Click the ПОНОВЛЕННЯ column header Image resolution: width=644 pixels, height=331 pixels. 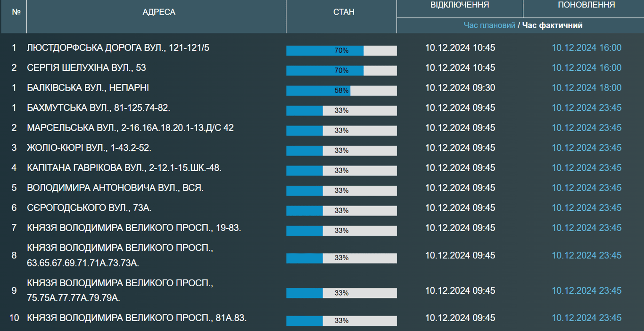(586, 5)
